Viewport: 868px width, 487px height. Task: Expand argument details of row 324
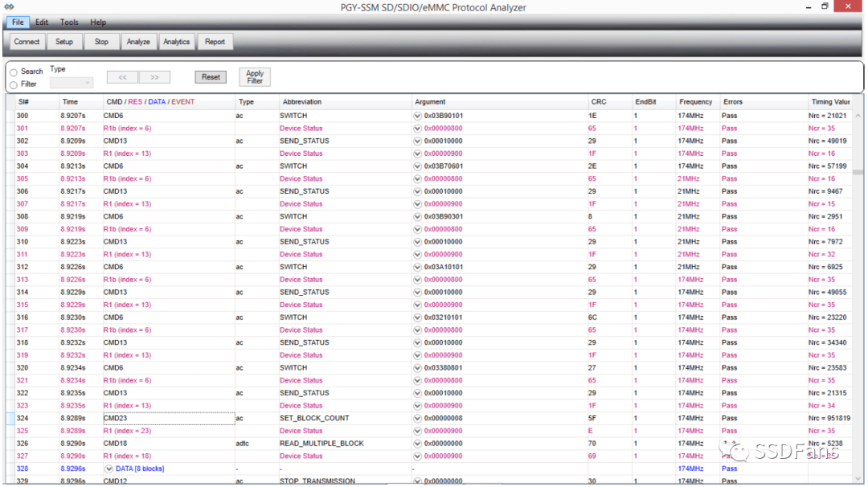click(x=417, y=418)
